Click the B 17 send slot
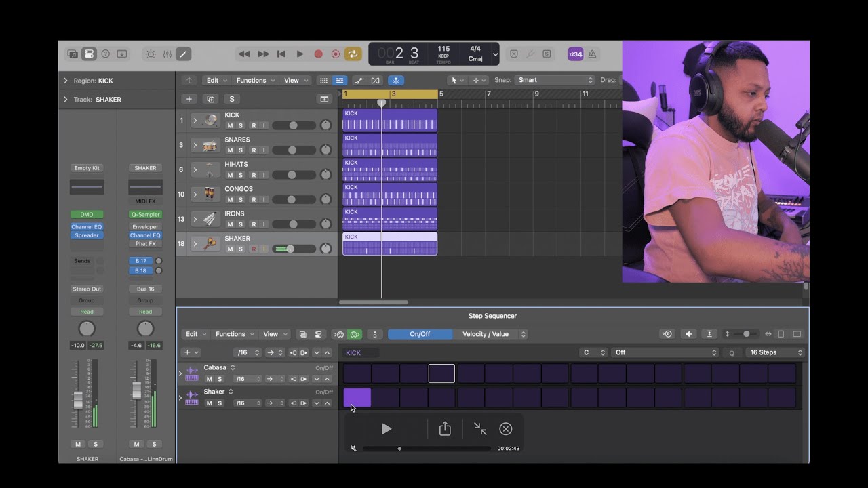 [x=140, y=261]
